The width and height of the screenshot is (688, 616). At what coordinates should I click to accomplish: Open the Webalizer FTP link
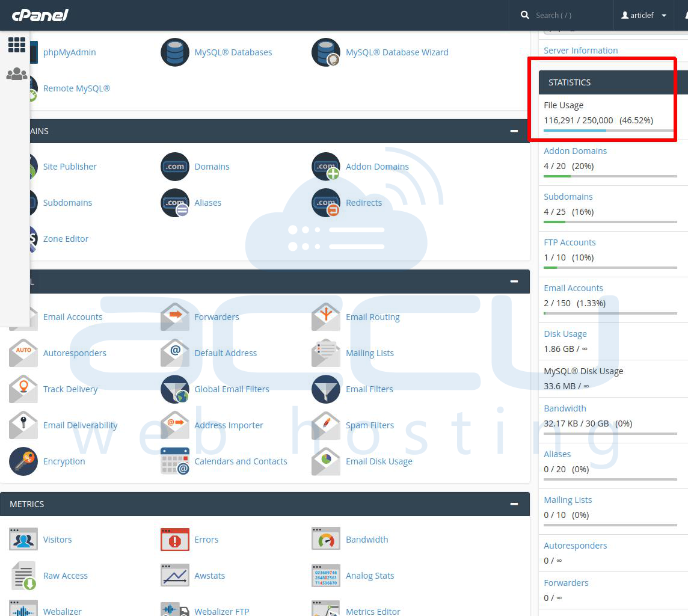click(221, 611)
